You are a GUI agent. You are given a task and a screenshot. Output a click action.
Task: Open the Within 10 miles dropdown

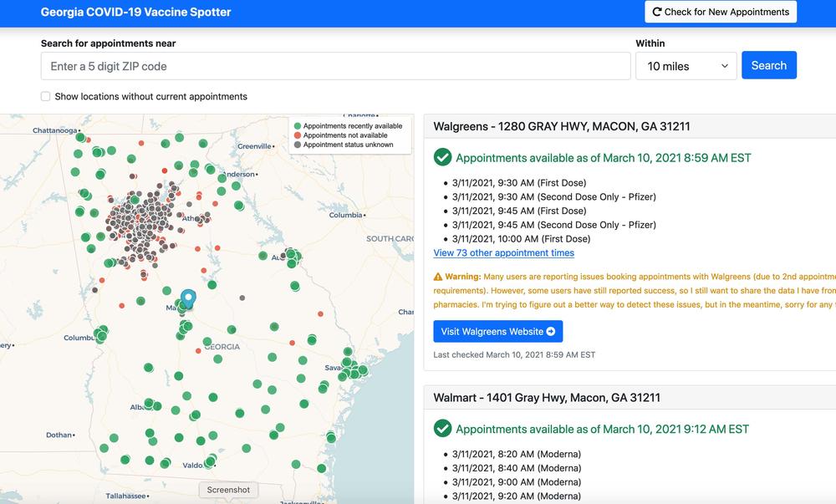[x=686, y=66]
